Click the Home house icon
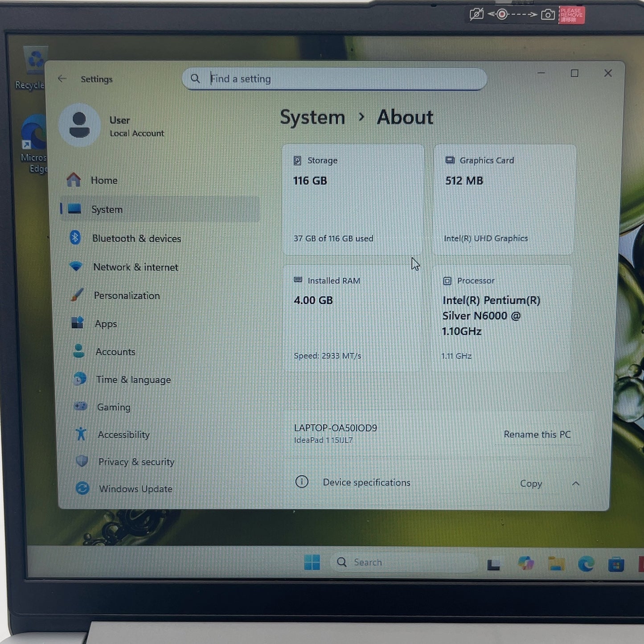Screen dimensions: 644x644 [x=74, y=180]
